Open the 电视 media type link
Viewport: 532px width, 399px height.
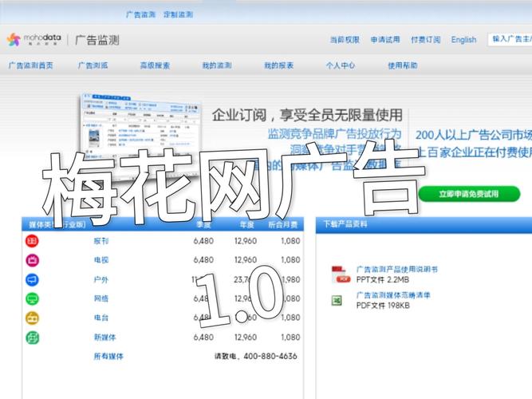101,260
